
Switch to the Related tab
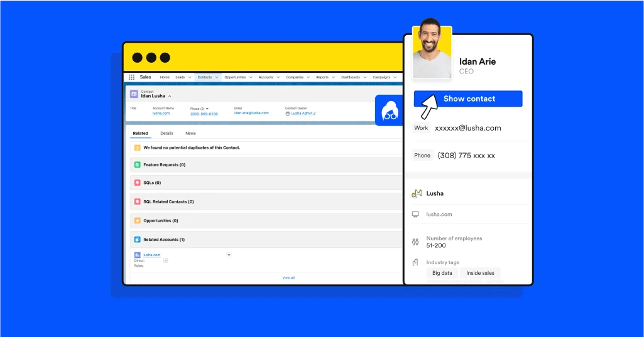[x=141, y=134]
